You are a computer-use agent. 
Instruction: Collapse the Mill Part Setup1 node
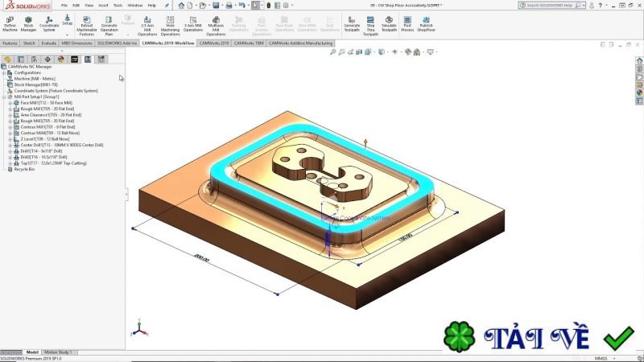(4, 97)
